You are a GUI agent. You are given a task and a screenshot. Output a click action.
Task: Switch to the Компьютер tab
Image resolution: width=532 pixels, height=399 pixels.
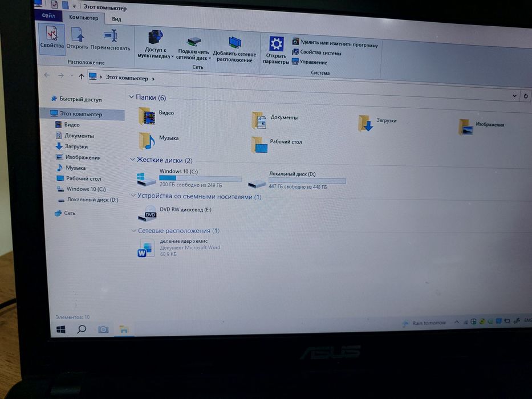click(83, 17)
